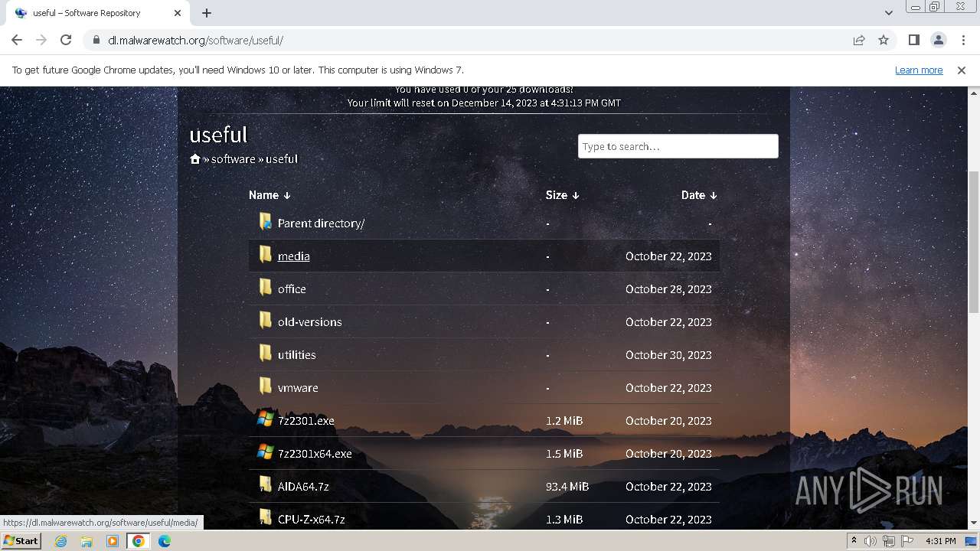980x551 pixels.
Task: Click the home icon in breadcrumb
Action: (195, 159)
